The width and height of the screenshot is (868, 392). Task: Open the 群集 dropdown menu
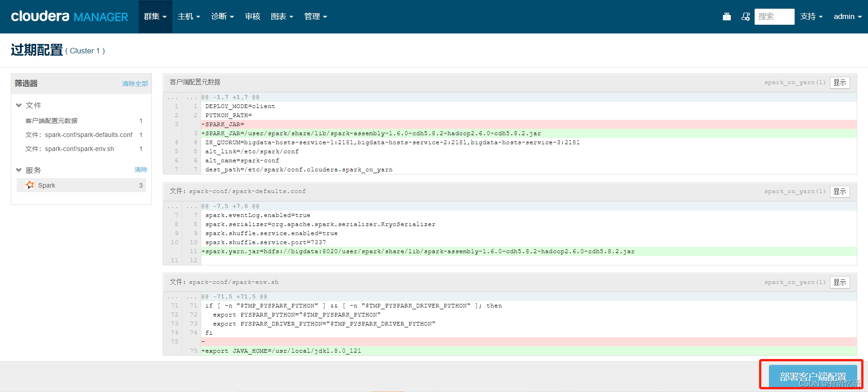(155, 17)
